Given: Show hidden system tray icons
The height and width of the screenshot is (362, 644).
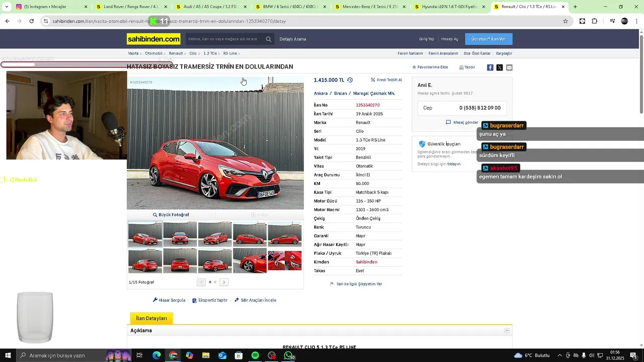Looking at the screenshot, I should tap(560, 355).
